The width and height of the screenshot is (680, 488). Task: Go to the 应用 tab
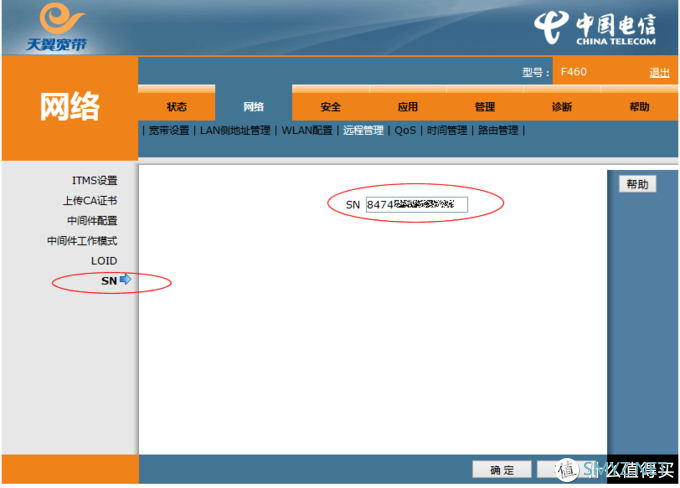point(407,107)
